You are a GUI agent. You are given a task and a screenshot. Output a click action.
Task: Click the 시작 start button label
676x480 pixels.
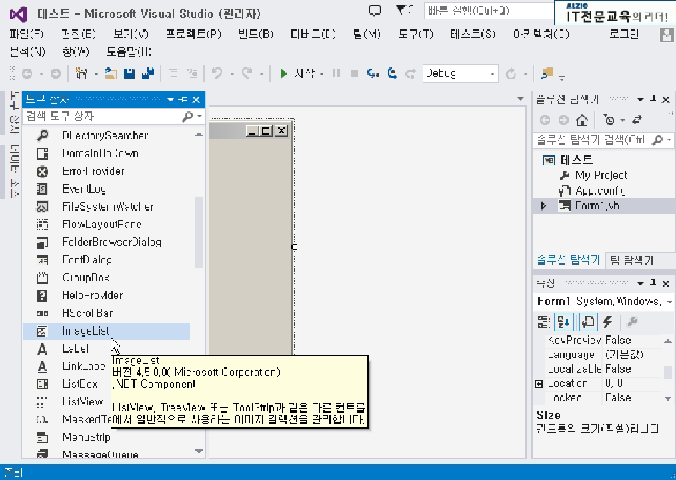(x=304, y=73)
